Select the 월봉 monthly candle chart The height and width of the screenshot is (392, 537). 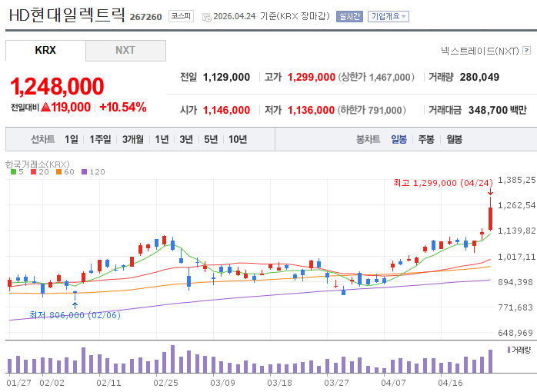point(454,139)
